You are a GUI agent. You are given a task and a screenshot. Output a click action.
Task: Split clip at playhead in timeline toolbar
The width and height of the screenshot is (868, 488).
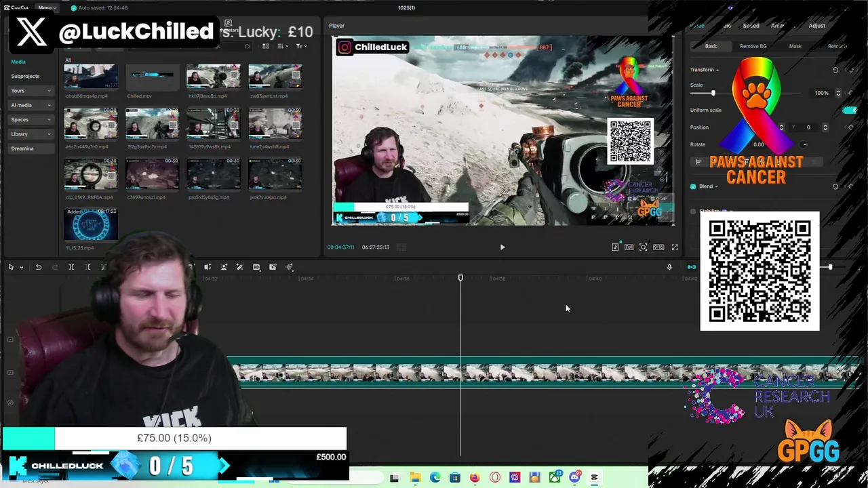pos(71,267)
